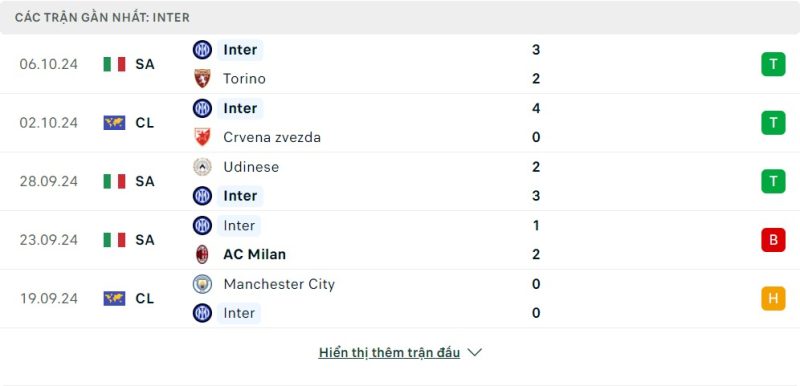The image size is (800, 386).
Task: Click the green T badge for Udinese match
Action: coord(773,181)
